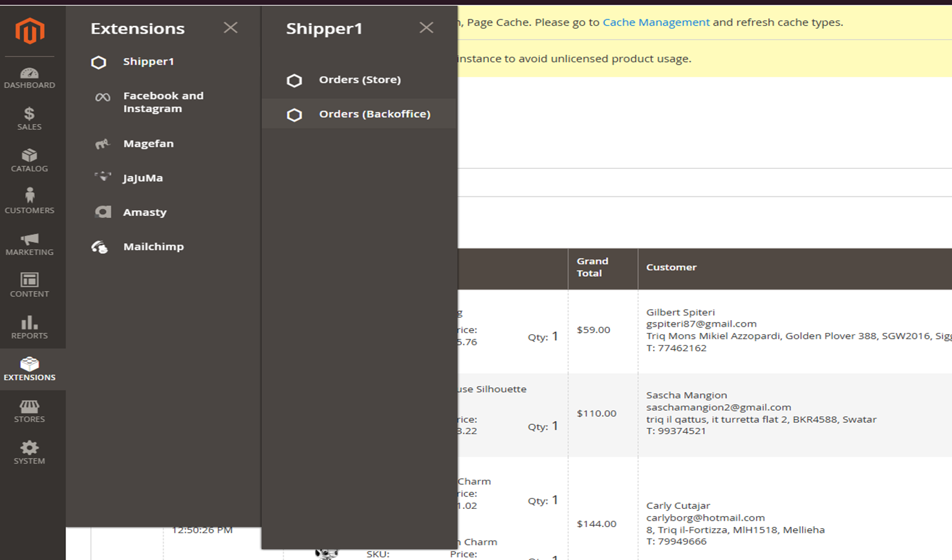Open Orders (Backoffice) under Shipper1
Screen dimensions: 952x560
pyautogui.click(x=360, y=114)
